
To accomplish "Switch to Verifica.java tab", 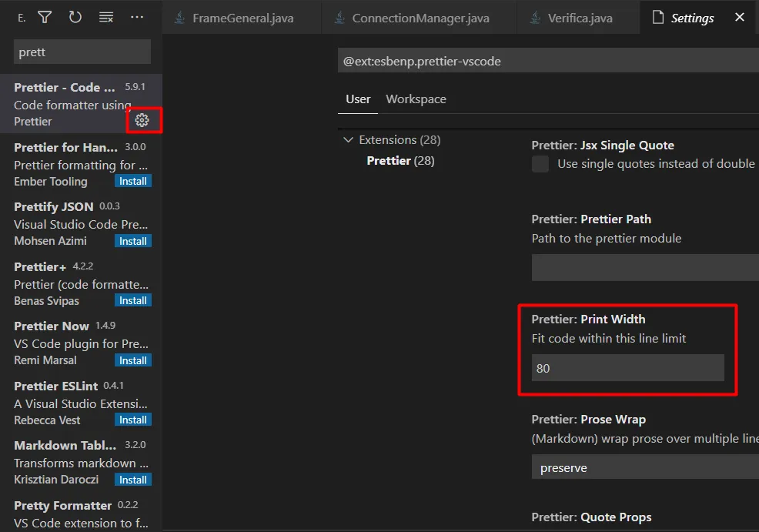I will 578,18.
